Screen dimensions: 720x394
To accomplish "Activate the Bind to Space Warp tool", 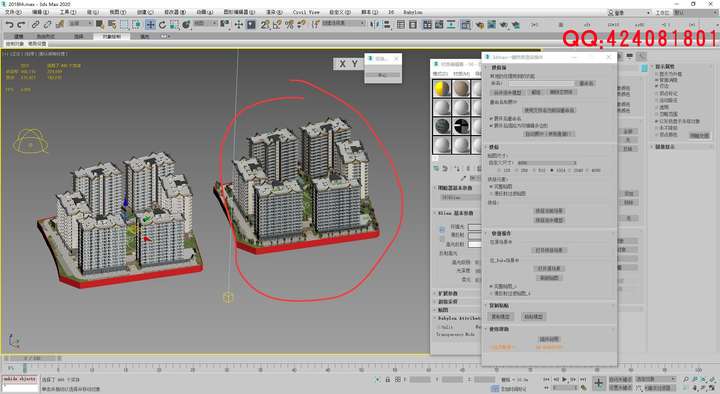I will tap(59, 24).
